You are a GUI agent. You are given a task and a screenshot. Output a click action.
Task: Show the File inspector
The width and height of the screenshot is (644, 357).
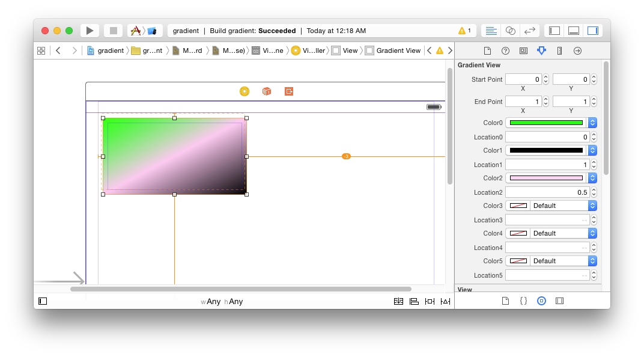488,50
